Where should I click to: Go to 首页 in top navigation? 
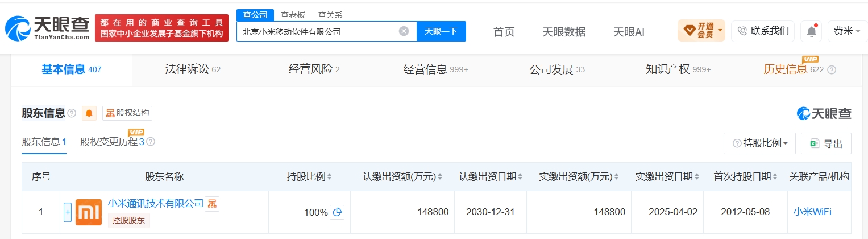click(x=504, y=31)
